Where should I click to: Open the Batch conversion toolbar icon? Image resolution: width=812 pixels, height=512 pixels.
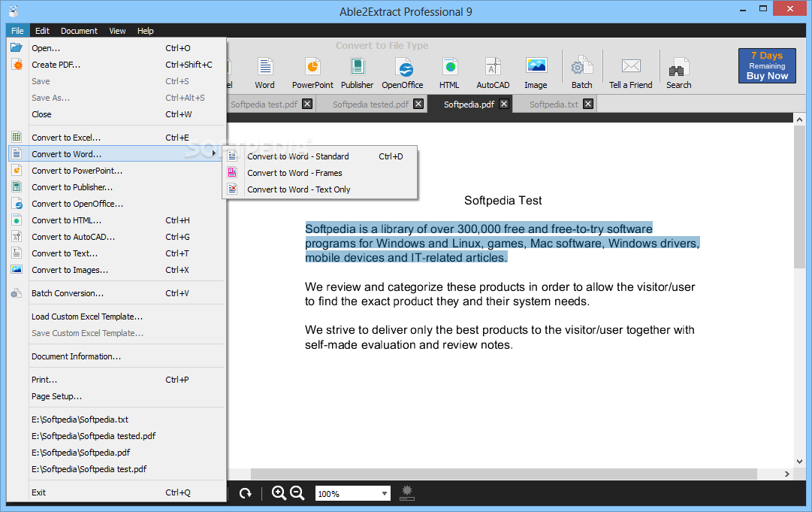click(581, 67)
